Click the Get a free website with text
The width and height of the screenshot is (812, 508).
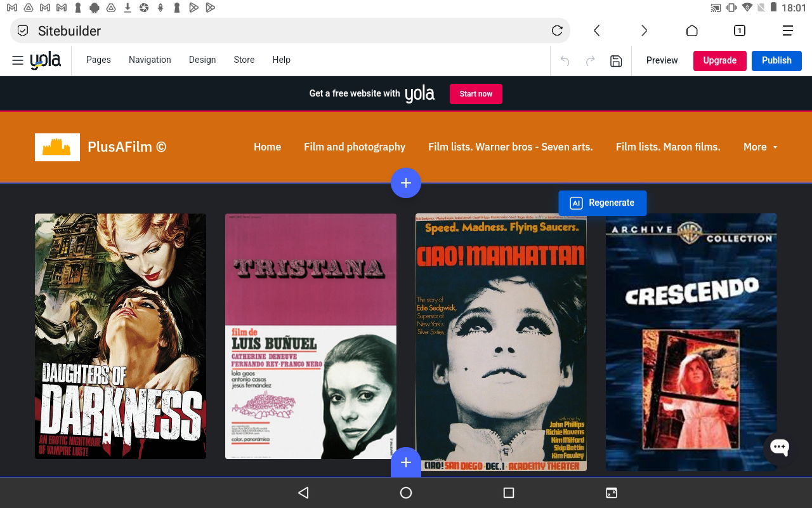(355, 93)
